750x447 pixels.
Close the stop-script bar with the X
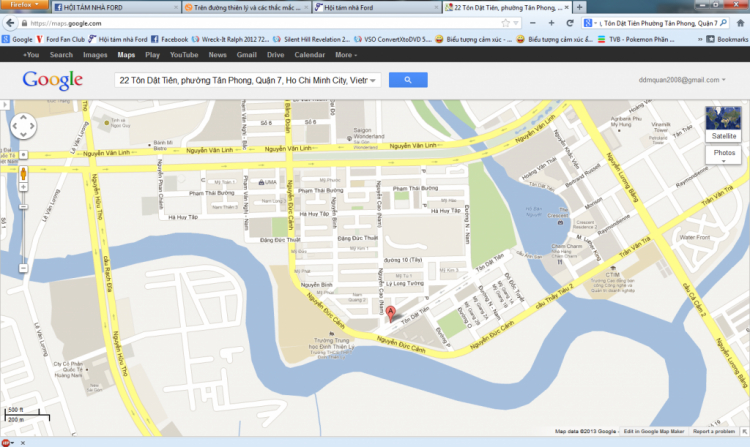tap(22, 443)
